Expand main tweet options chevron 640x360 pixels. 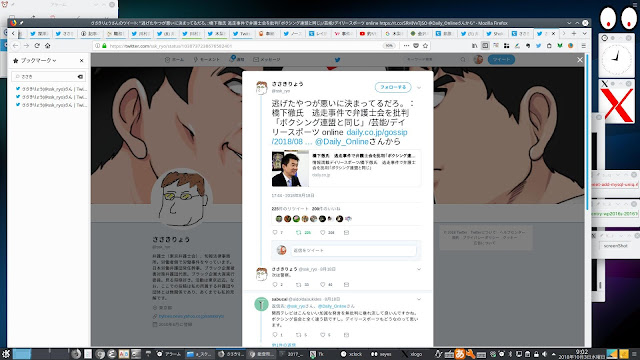pos(419,87)
